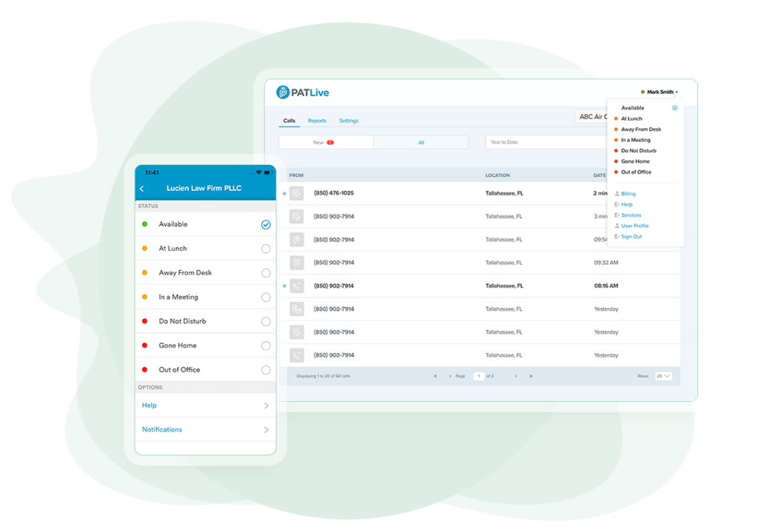Click the PATLive logo icon
This screenshot has width=758, height=532.
click(282, 92)
